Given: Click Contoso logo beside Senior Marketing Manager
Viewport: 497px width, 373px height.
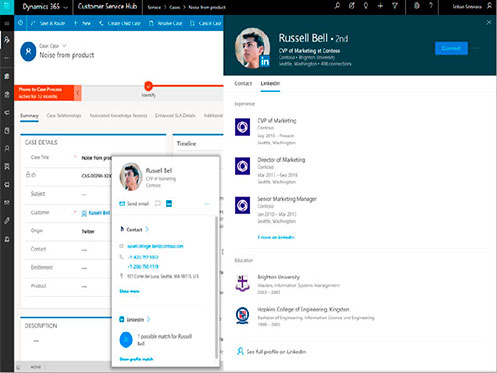Looking at the screenshot, I should click(243, 205).
